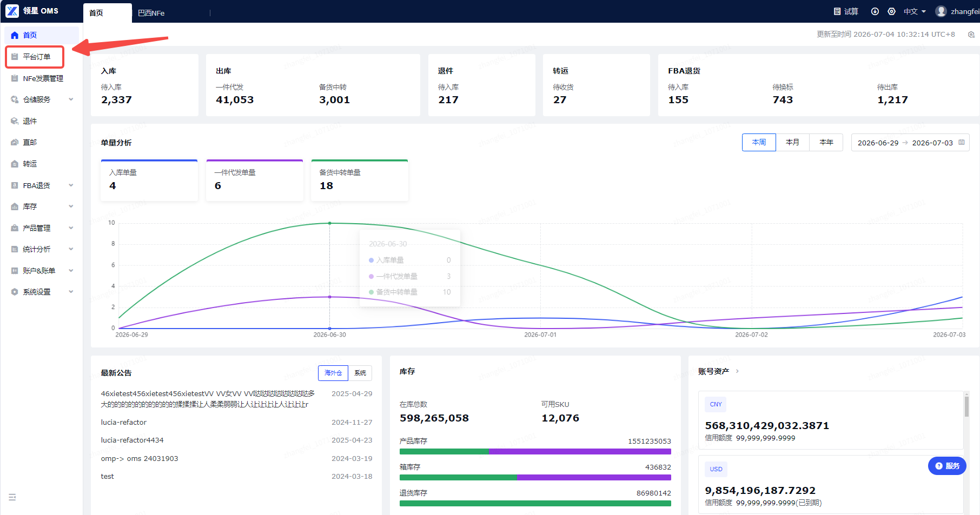980x515 pixels.
Task: Click the 产品库存 progress bar
Action: (535, 452)
